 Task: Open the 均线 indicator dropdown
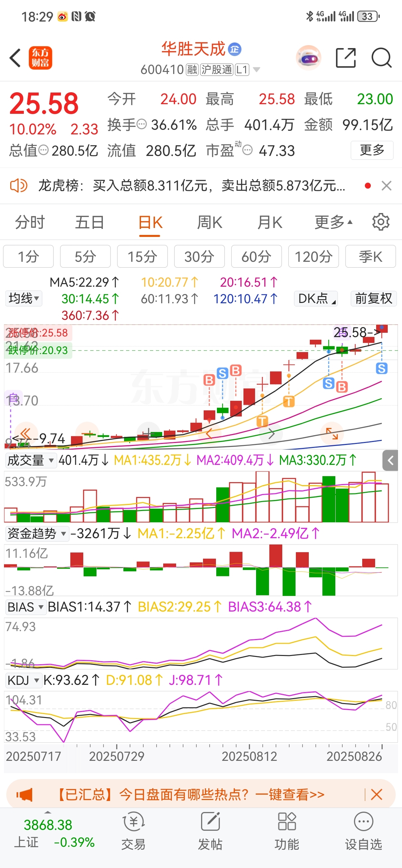[24, 299]
